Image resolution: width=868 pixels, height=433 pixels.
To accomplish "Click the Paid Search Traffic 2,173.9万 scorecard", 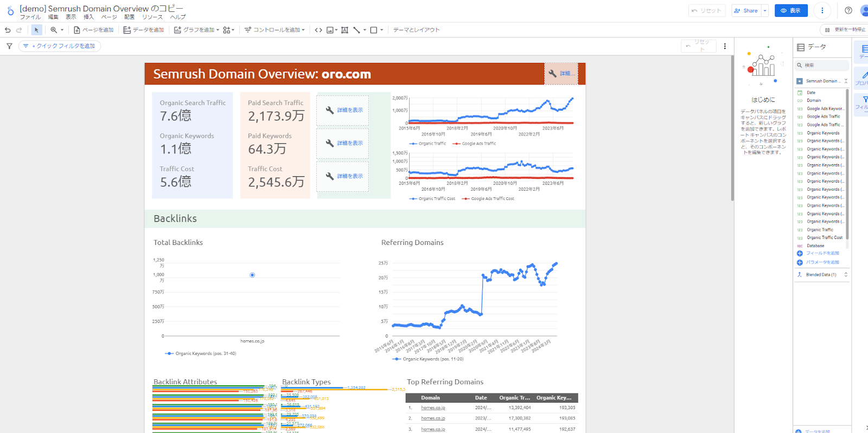I will [x=276, y=110].
